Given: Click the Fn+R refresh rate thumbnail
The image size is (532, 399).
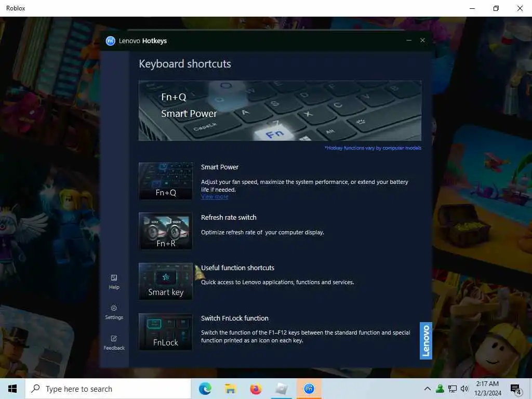Looking at the screenshot, I should point(166,231).
